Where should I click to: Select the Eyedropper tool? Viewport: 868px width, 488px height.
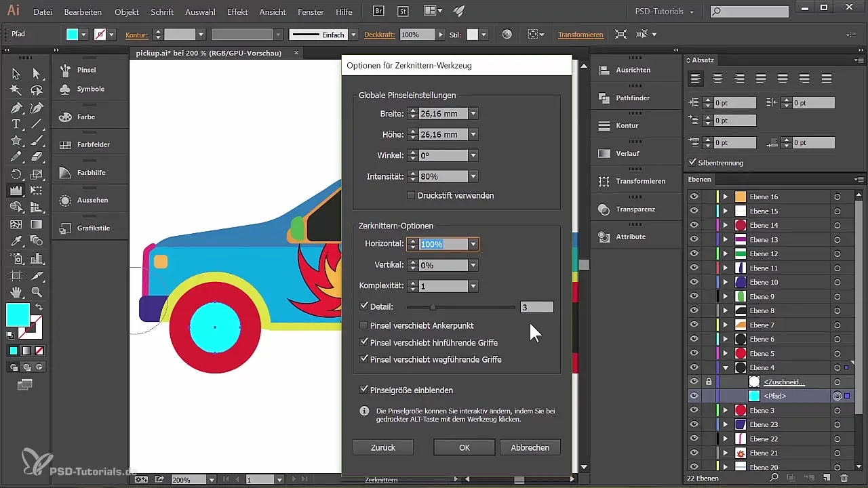click(x=16, y=241)
